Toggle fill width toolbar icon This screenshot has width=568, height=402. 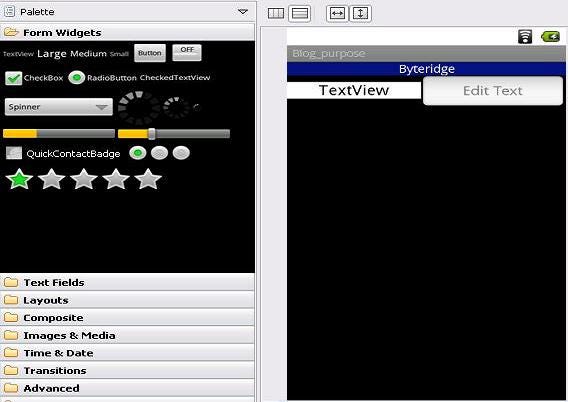tap(337, 13)
